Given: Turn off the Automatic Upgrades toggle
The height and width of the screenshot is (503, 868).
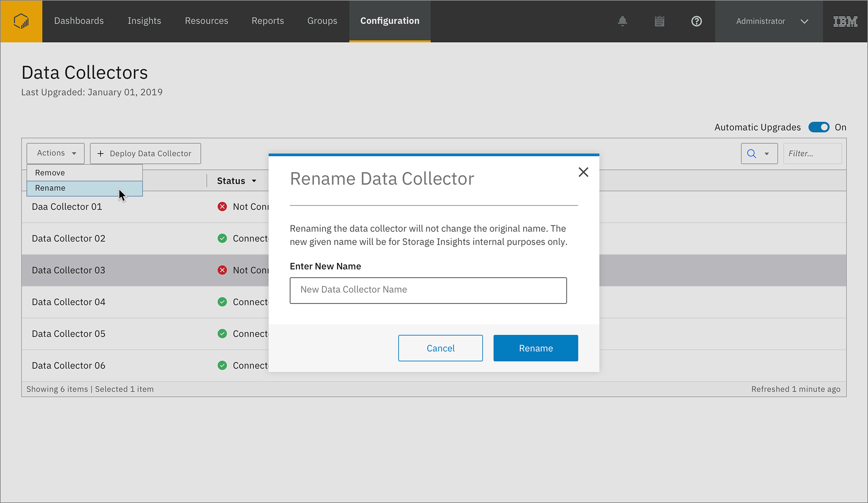Looking at the screenshot, I should 819,127.
